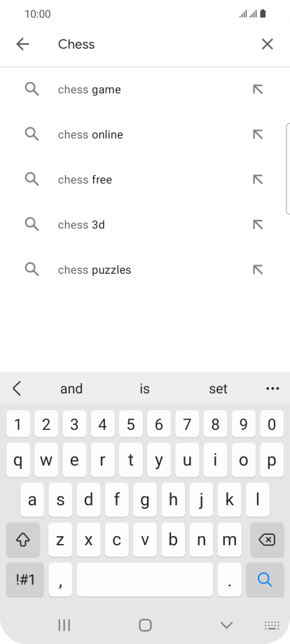Hide the keyboard with the down chevron
290x644 pixels.
[226, 625]
